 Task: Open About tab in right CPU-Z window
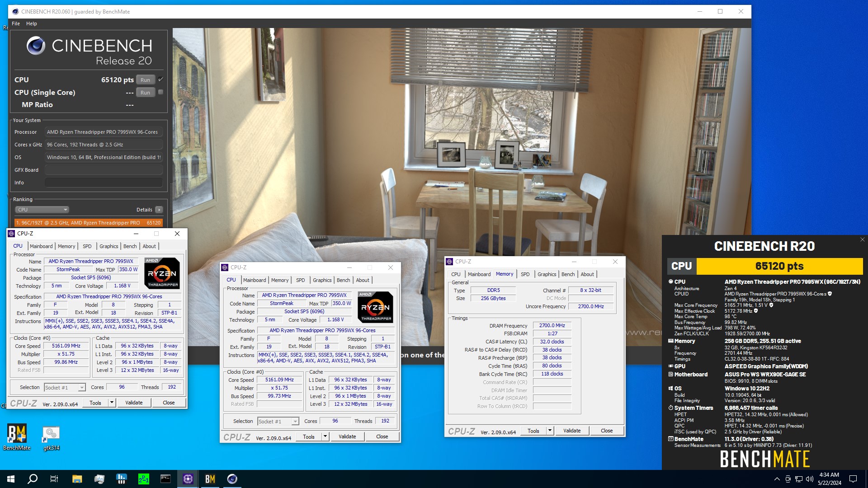587,274
